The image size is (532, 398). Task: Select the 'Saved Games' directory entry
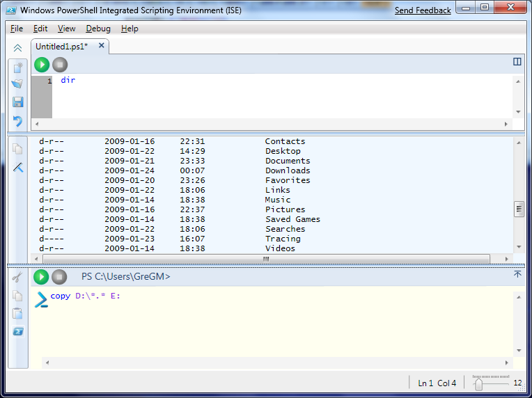point(292,219)
